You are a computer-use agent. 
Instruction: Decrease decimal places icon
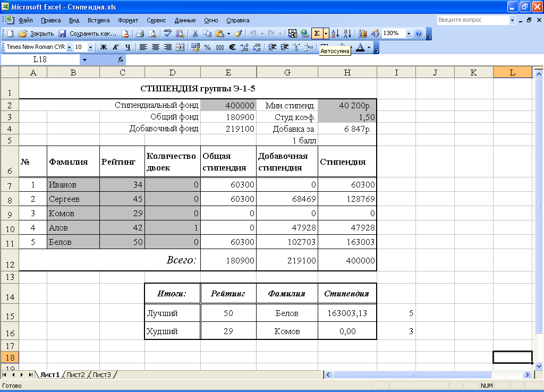[257, 47]
